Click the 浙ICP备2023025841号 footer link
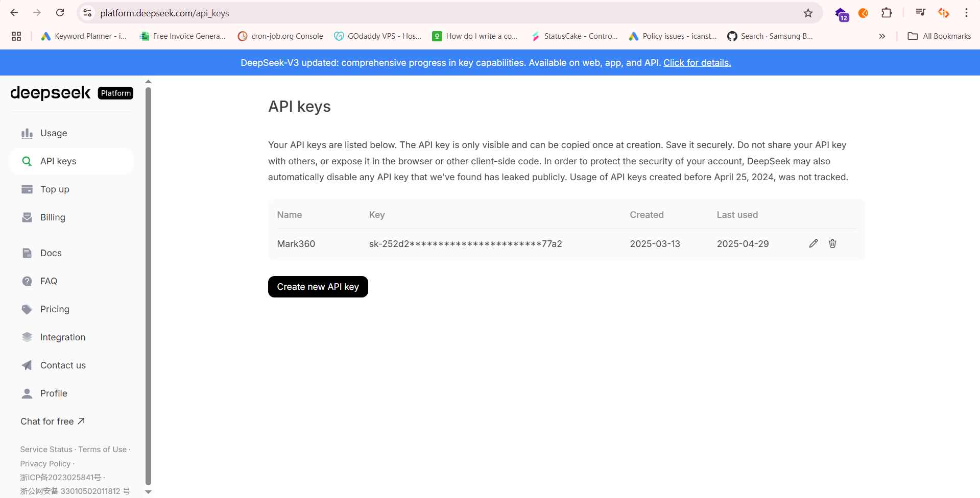This screenshot has width=980, height=498. 60,478
